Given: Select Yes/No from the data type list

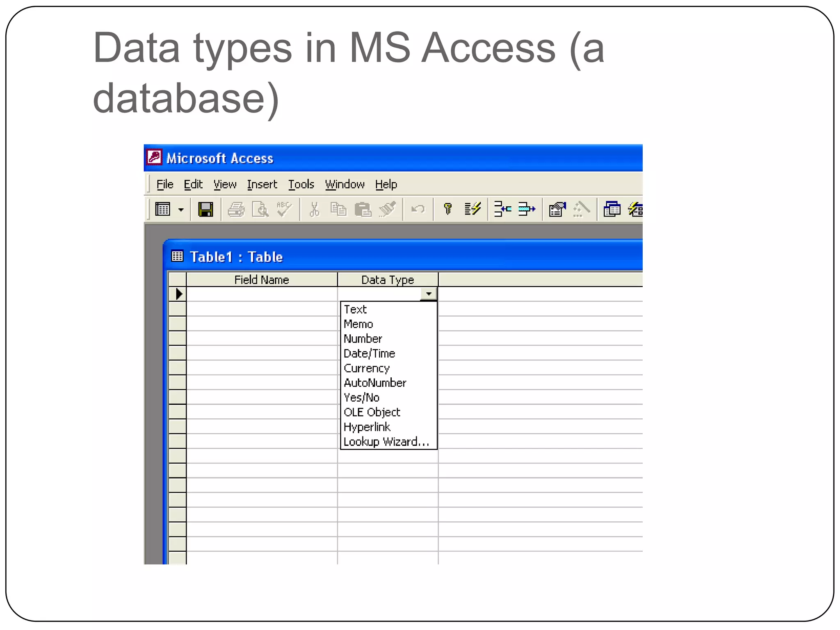Looking at the screenshot, I should tap(388, 397).
